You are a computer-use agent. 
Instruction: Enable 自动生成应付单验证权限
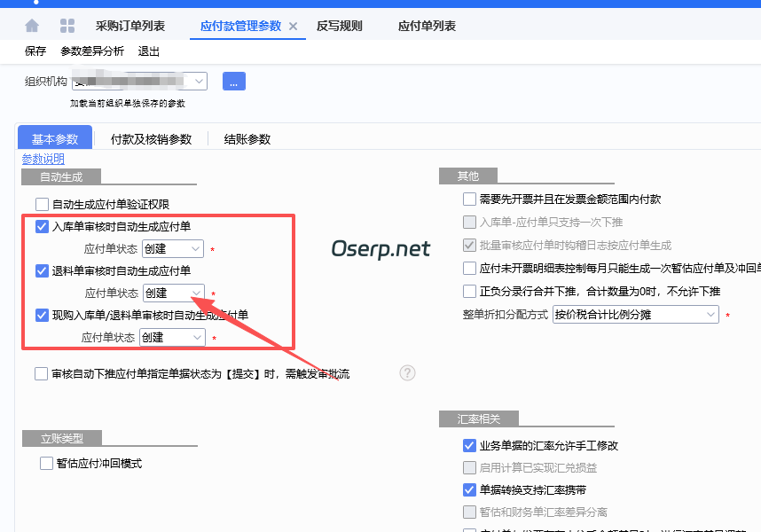coord(40,204)
